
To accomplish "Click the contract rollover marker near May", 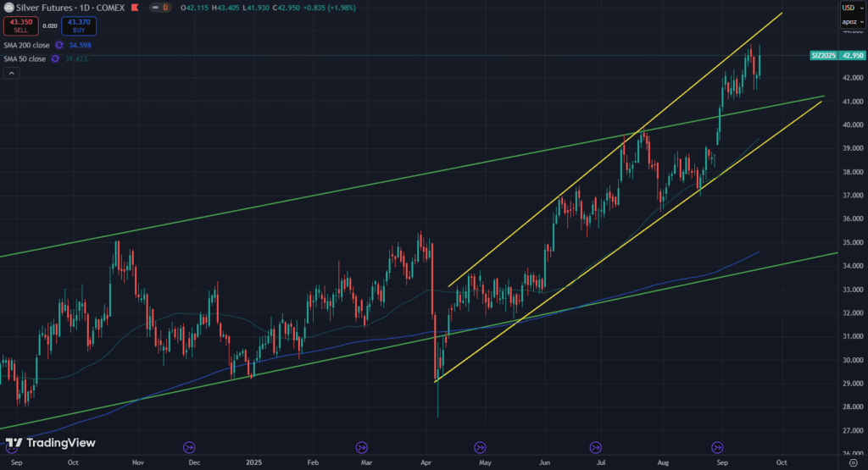I will click(480, 447).
